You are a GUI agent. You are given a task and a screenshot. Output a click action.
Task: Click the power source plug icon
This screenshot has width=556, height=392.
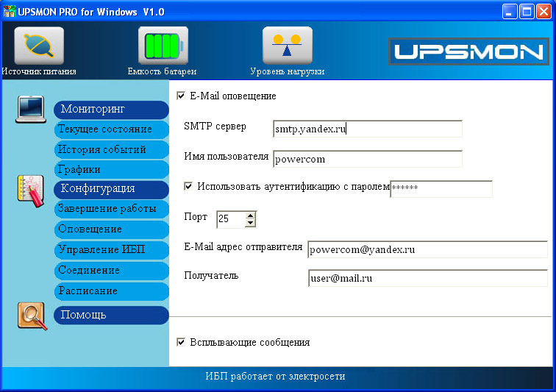point(39,46)
